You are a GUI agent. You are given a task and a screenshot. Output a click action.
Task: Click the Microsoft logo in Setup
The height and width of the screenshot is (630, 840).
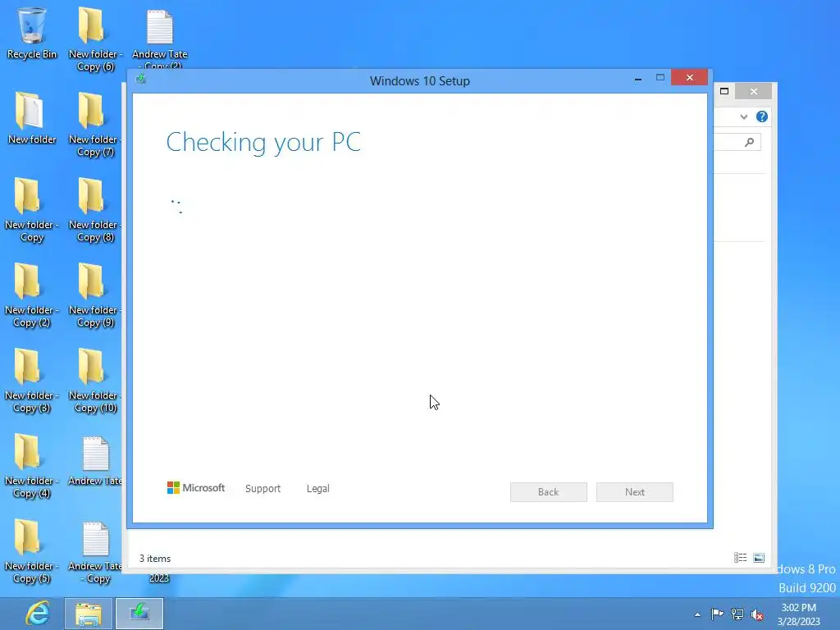click(196, 487)
